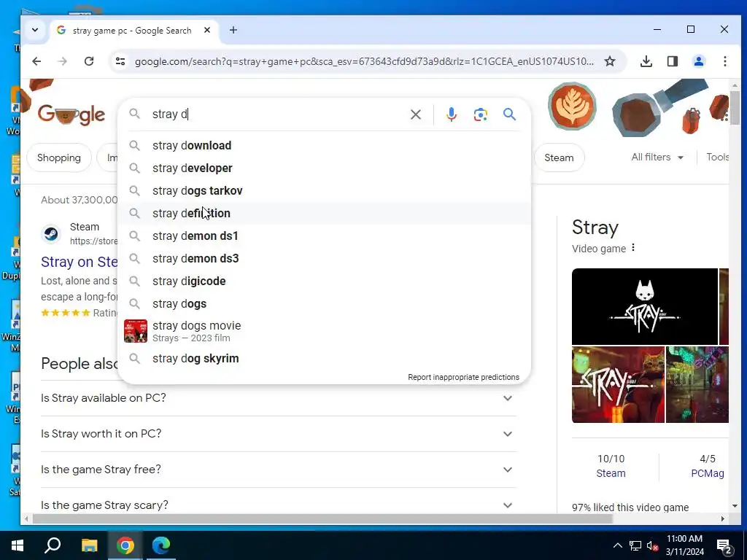
Task: Expand 'Is the game Stray free?'
Action: point(279,470)
